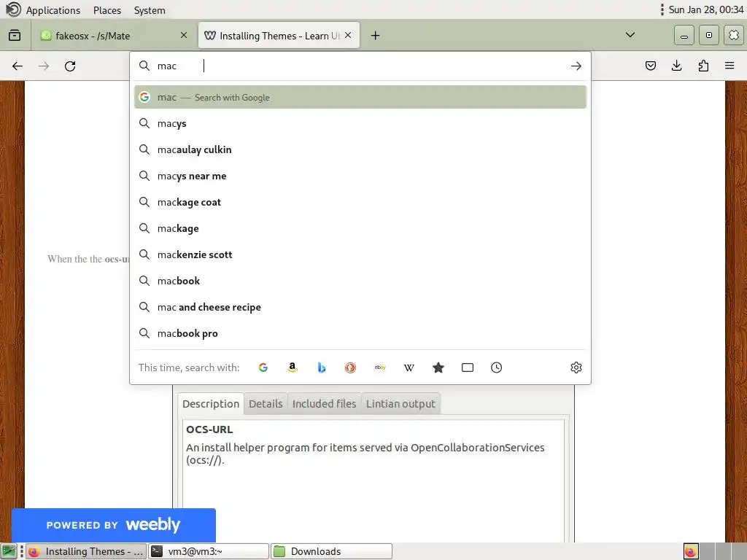Close the Installing Themes tab
Screen dimensions: 747x560
point(348,35)
